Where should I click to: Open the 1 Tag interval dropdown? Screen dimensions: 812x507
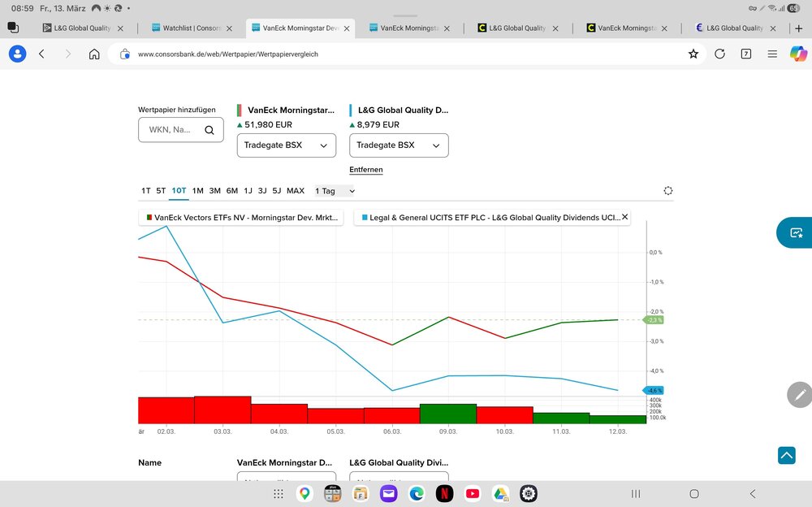pyautogui.click(x=335, y=191)
